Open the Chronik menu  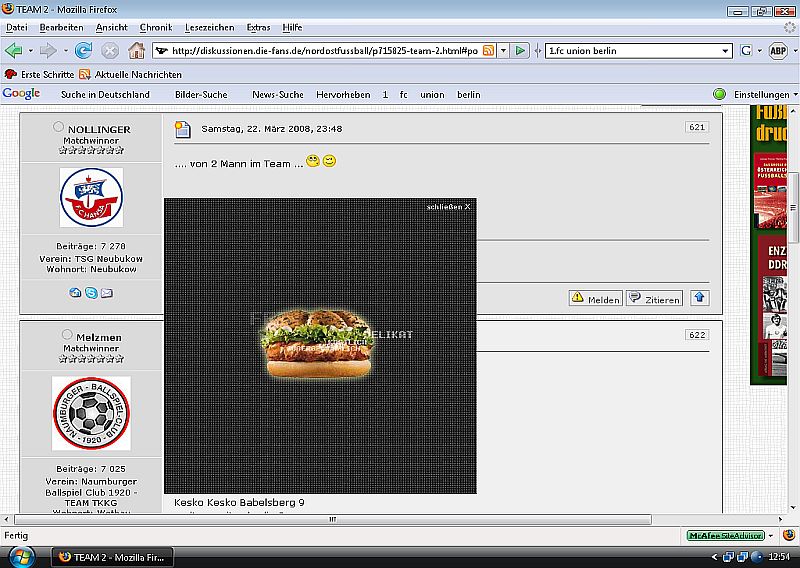[x=156, y=27]
